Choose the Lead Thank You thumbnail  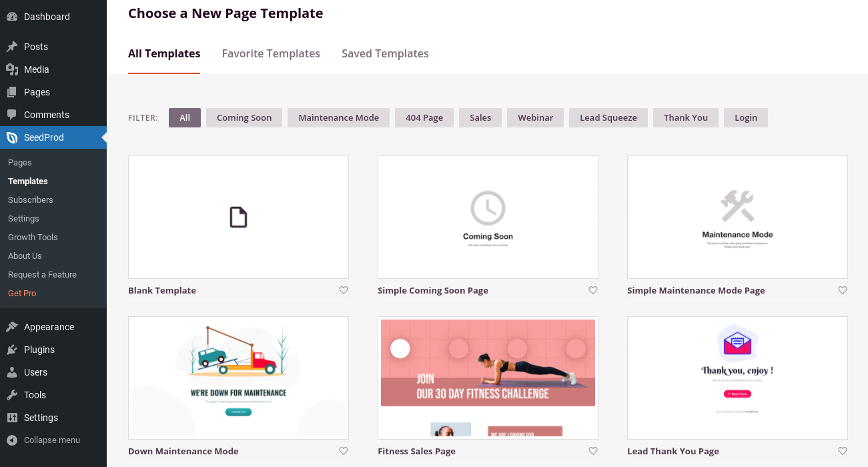click(x=737, y=378)
